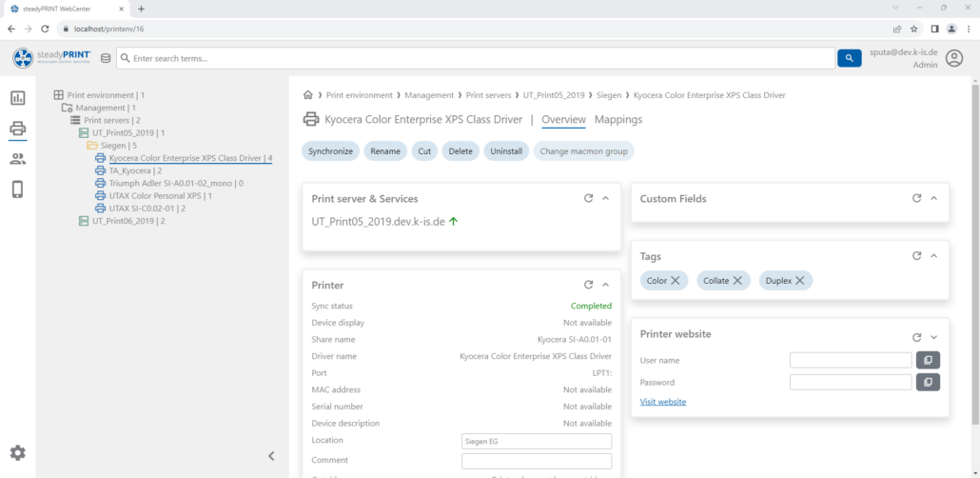Refresh the Custom Fields card
The image size is (980, 478).
917,198
